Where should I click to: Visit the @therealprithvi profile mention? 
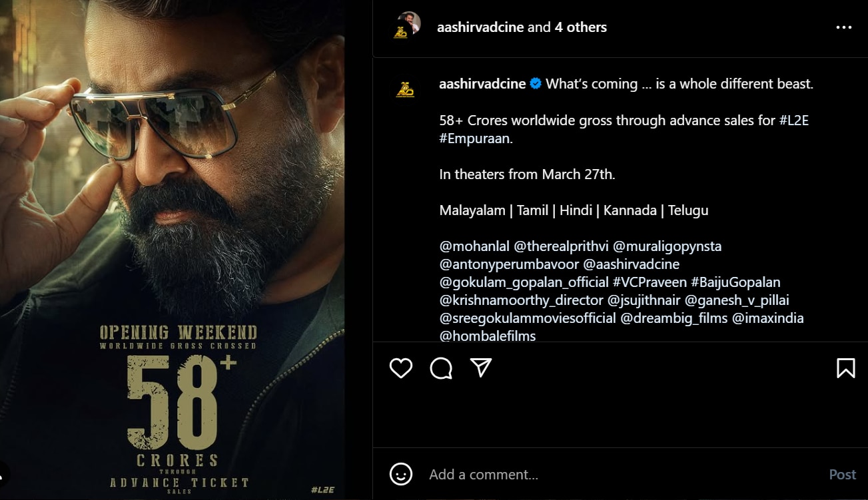coord(561,246)
